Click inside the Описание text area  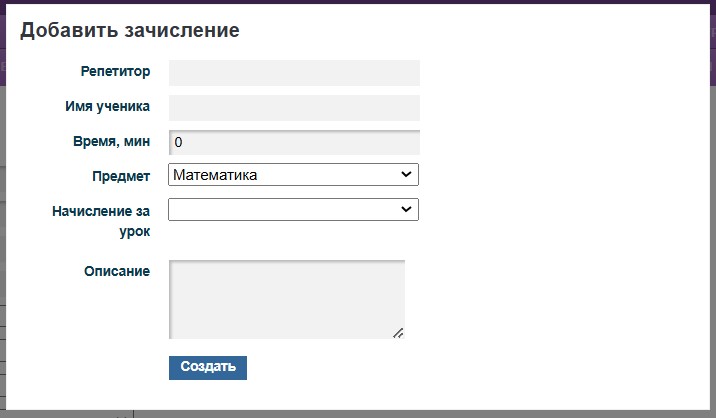pos(287,299)
